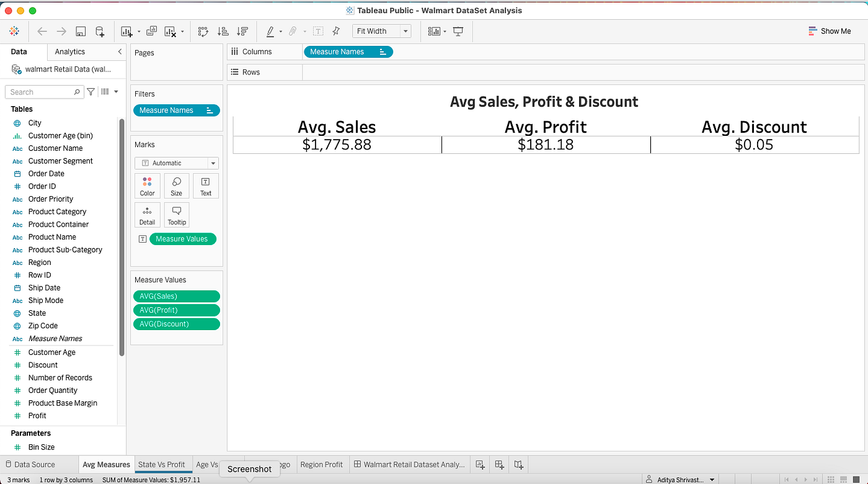Toggle the Fix Axes pin in the toolbar
This screenshot has height=484, width=868.
(335, 31)
